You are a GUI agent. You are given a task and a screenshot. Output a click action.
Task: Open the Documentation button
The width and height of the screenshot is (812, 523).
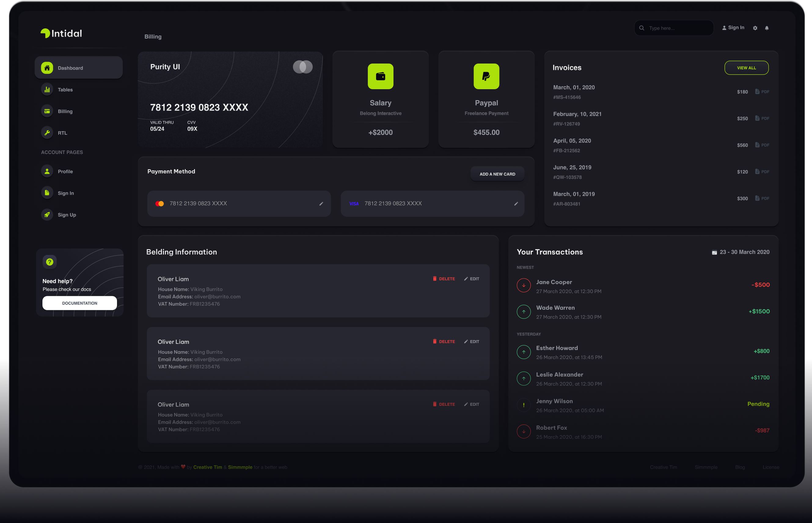[x=79, y=303]
